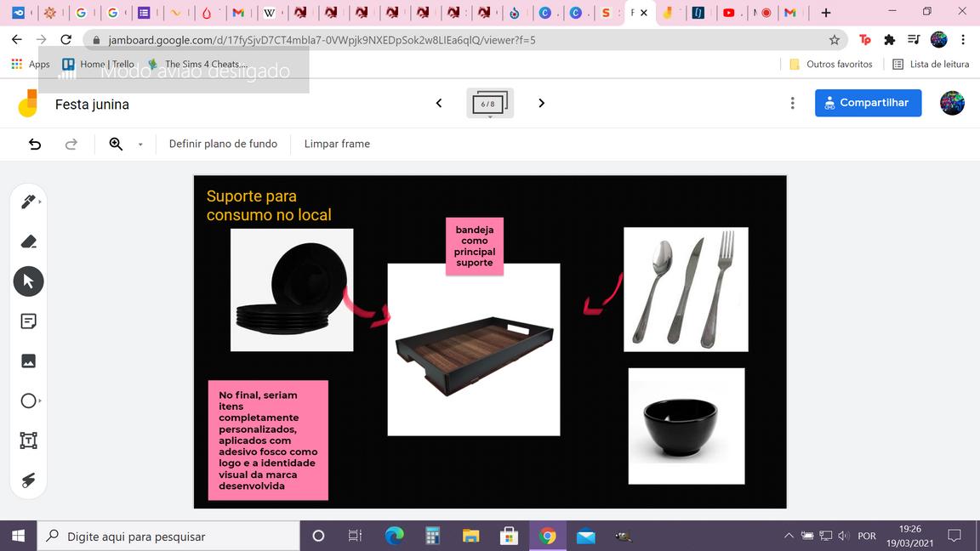This screenshot has height=551, width=980.
Task: Select the black plates image
Action: click(x=292, y=290)
